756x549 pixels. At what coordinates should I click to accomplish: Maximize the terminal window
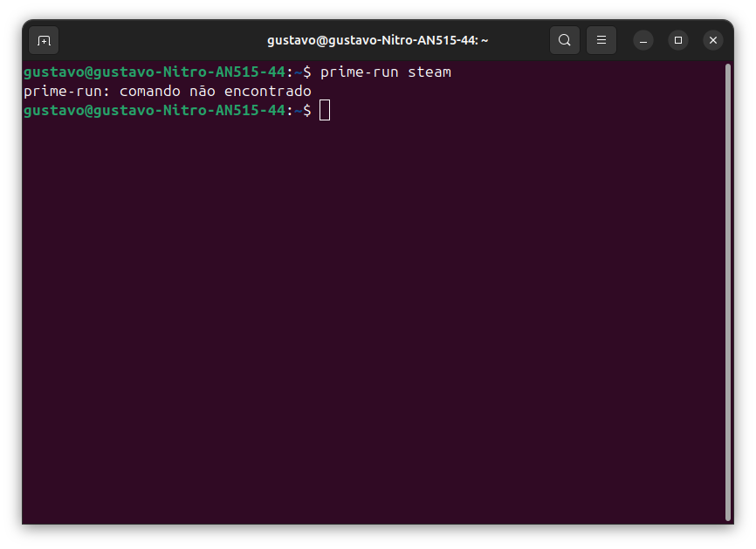(x=678, y=40)
